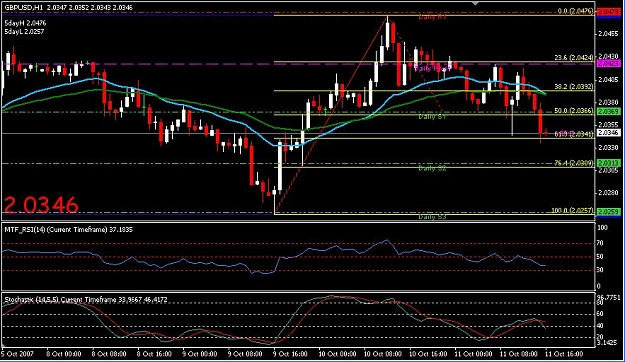Click the 2.0455 value on price axis
This screenshot has width=625, height=362.
pyautogui.click(x=608, y=34)
